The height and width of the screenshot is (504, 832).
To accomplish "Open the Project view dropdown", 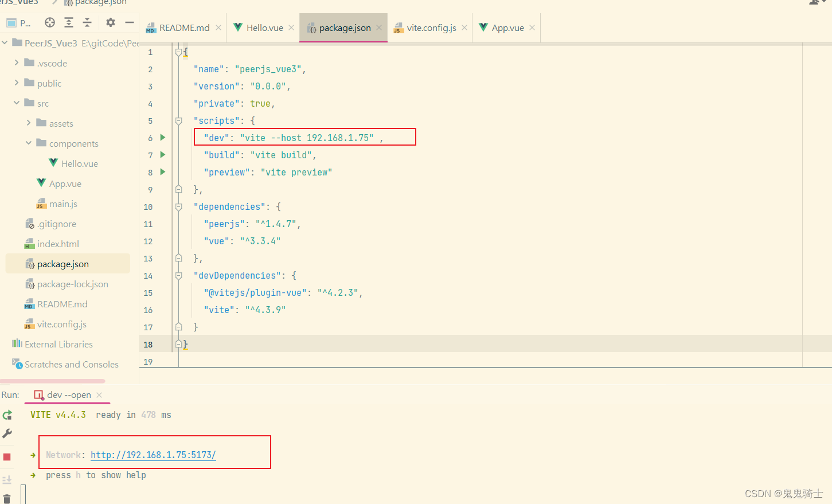I will (x=18, y=23).
